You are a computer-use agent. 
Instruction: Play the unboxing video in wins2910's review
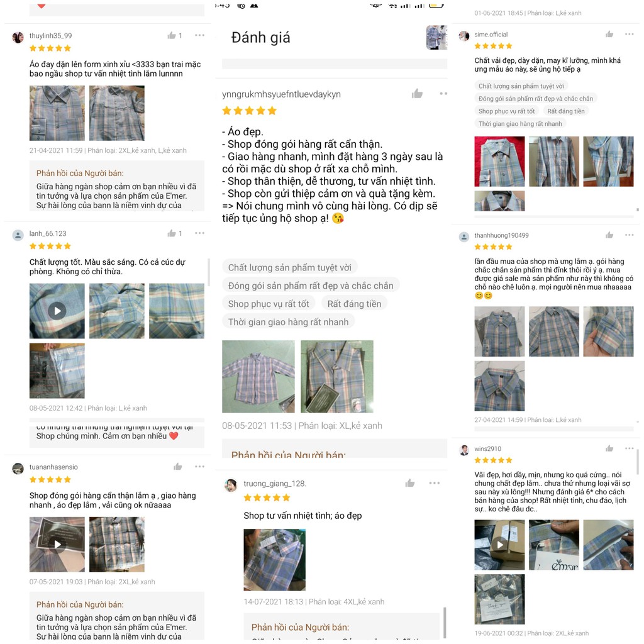tap(499, 545)
